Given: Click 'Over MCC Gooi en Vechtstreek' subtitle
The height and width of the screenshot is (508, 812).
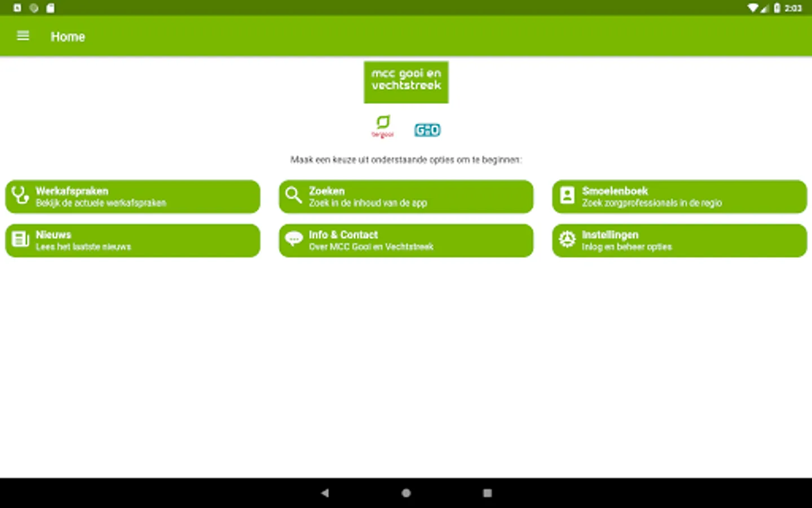Looking at the screenshot, I should coord(371,247).
